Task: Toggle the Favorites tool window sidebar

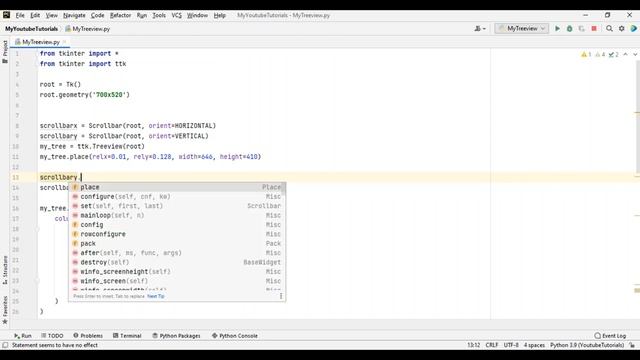Action: pos(5,310)
